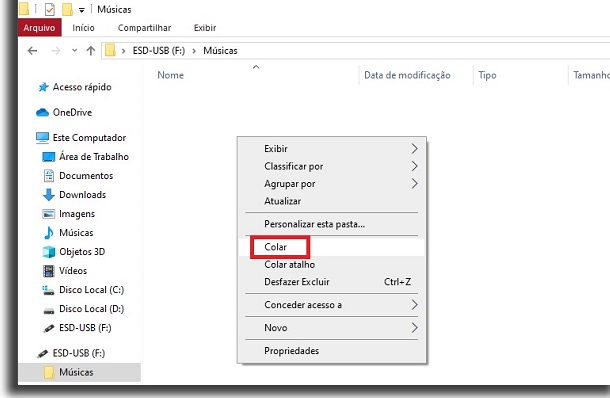Click the Disco Local (D:) drive icon
Image resolution: width=610 pixels, height=398 pixels.
click(49, 310)
